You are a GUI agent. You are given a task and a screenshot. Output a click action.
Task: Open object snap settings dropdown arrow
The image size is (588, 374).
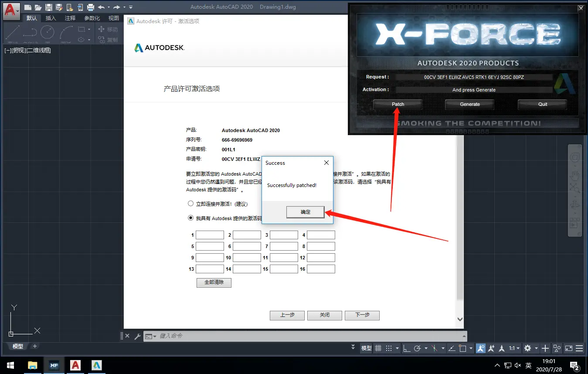(x=471, y=348)
